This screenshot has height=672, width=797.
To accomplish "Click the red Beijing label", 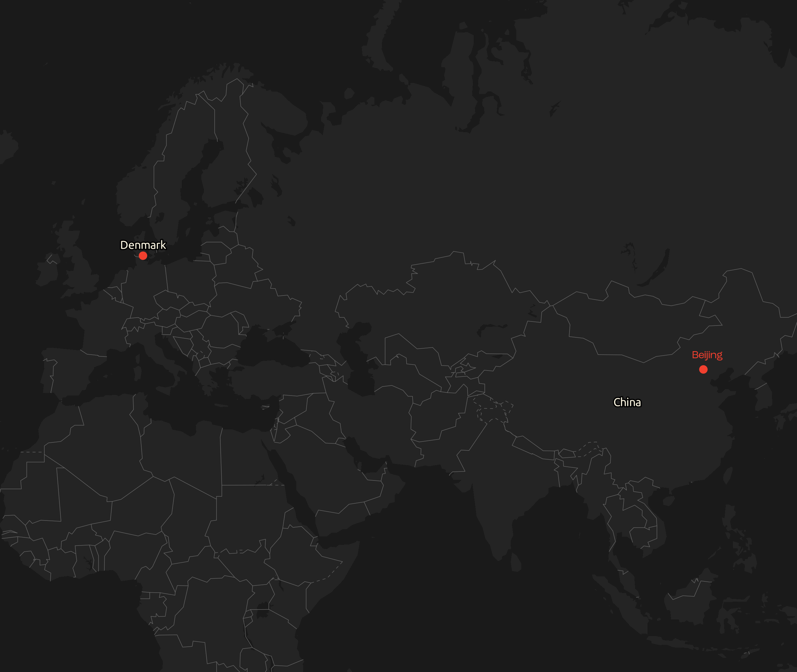I will pyautogui.click(x=707, y=355).
